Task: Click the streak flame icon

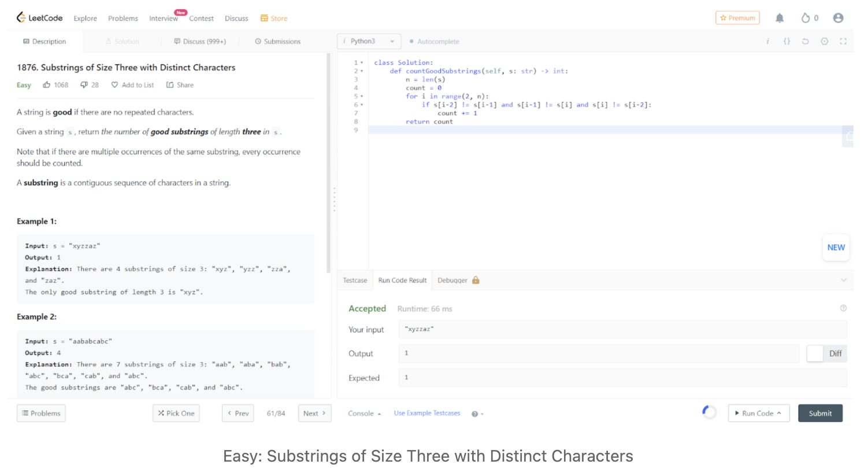Action: coord(806,18)
